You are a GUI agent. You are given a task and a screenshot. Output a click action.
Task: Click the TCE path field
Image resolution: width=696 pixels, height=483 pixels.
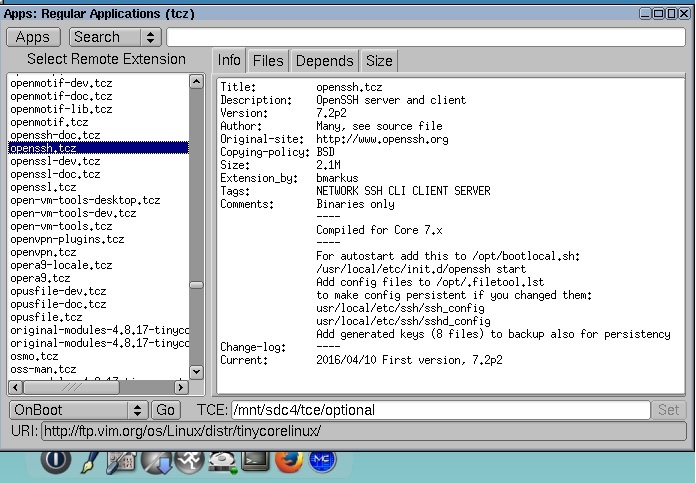(x=441, y=410)
